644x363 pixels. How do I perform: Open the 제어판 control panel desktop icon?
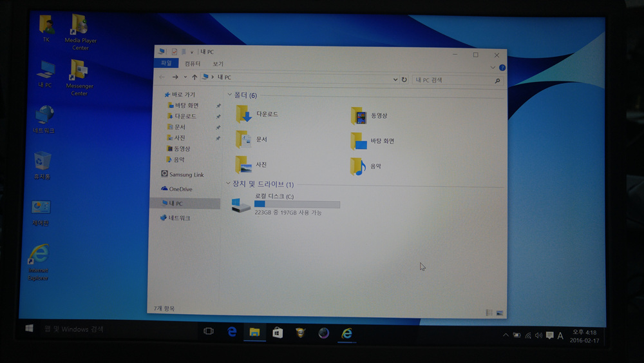click(x=41, y=213)
